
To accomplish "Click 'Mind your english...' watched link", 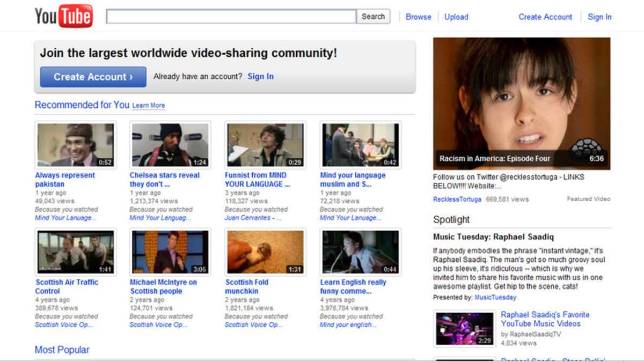I will click(348, 324).
